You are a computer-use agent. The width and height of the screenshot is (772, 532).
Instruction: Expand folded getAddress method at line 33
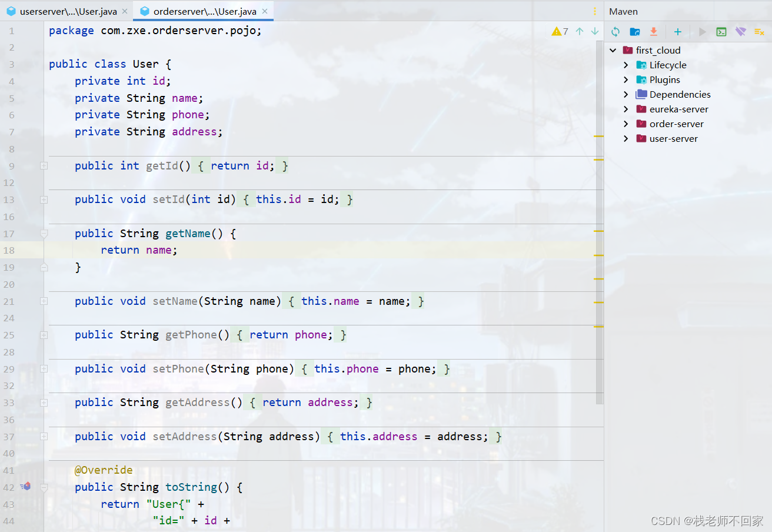click(x=44, y=403)
